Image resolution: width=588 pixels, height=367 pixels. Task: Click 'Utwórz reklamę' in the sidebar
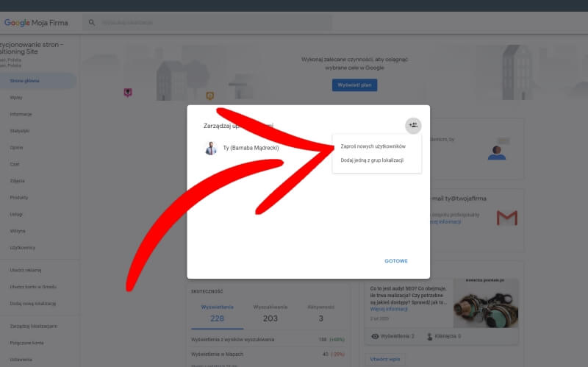(26, 270)
